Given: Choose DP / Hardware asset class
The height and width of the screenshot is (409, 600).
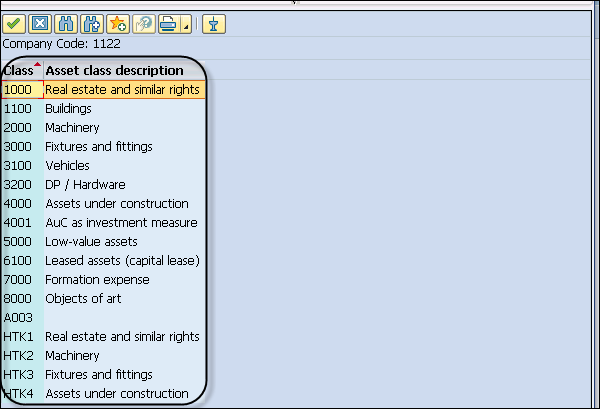Looking at the screenshot, I should tap(85, 184).
